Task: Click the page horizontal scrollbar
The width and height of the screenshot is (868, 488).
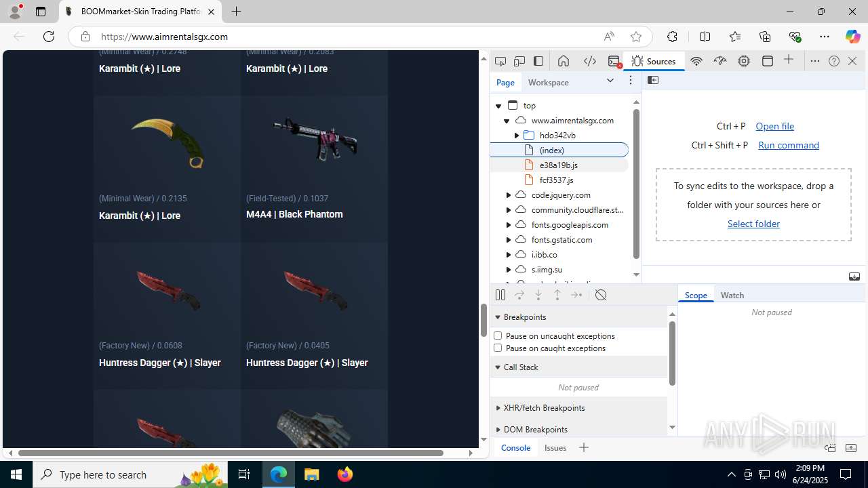Action: click(231, 453)
